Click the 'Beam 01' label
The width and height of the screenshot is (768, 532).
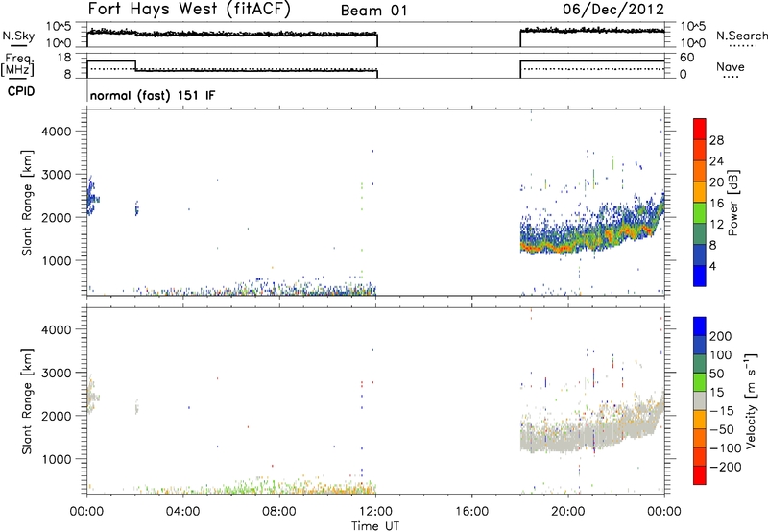click(x=373, y=11)
